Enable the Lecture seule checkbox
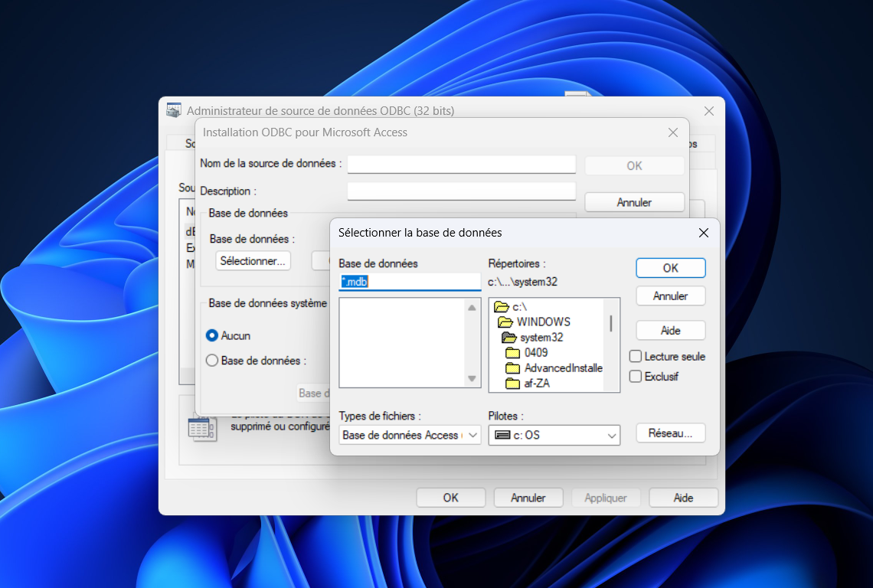This screenshot has width=873, height=588. pos(635,356)
